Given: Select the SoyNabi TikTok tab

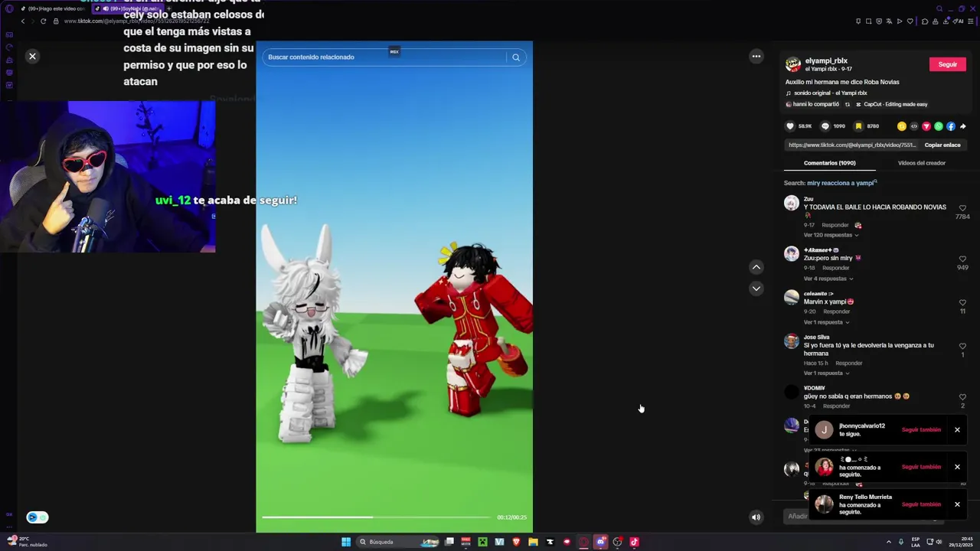Looking at the screenshot, I should [126, 8].
